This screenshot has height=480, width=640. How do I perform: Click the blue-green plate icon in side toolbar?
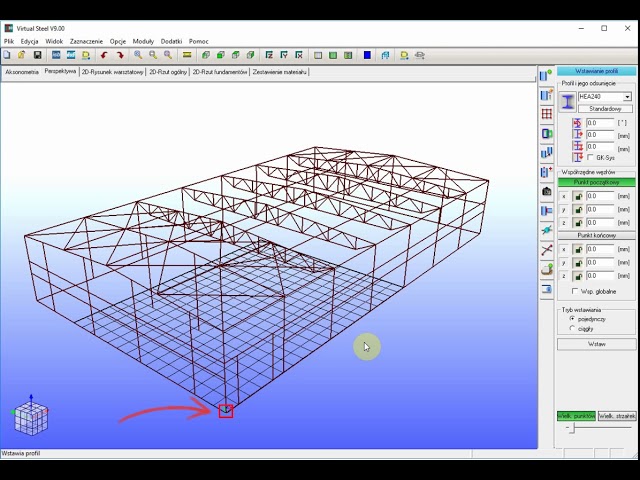[x=546, y=133]
